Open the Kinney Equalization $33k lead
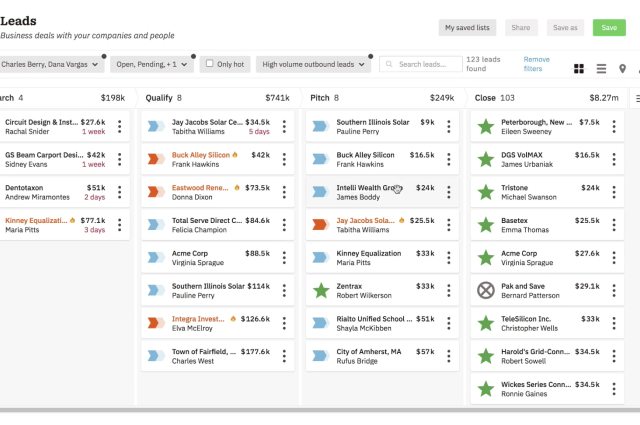Image resolution: width=640 pixels, height=425 pixels. coord(382,258)
